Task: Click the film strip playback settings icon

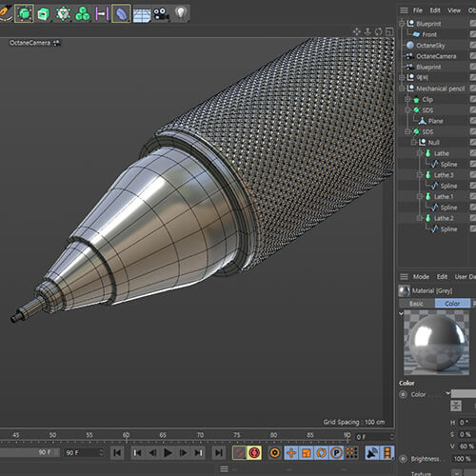Action: click(x=387, y=453)
